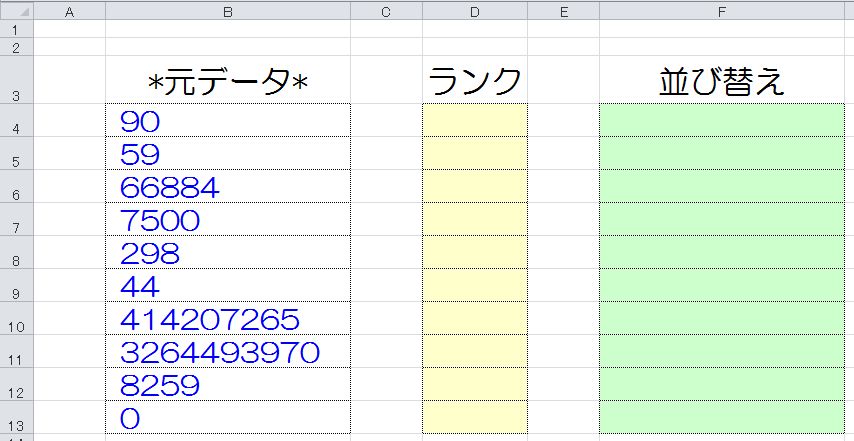Click the cell containing 0
Image resolution: width=854 pixels, height=441 pixels.
(x=228, y=417)
